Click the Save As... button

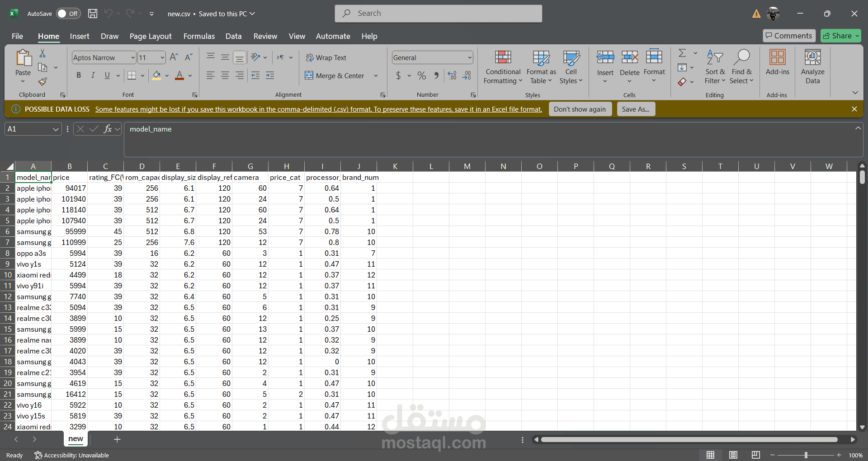pyautogui.click(x=636, y=109)
